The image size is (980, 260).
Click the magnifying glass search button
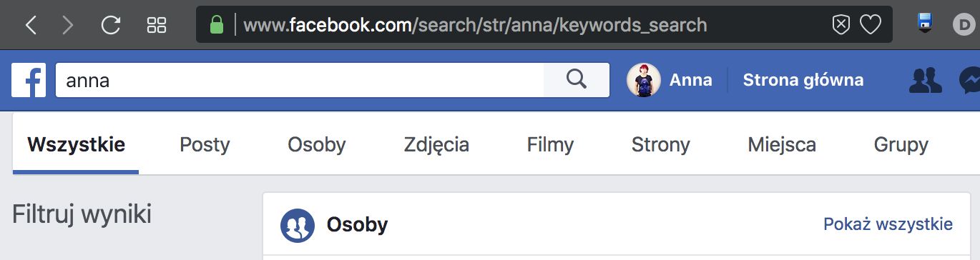coord(577,80)
